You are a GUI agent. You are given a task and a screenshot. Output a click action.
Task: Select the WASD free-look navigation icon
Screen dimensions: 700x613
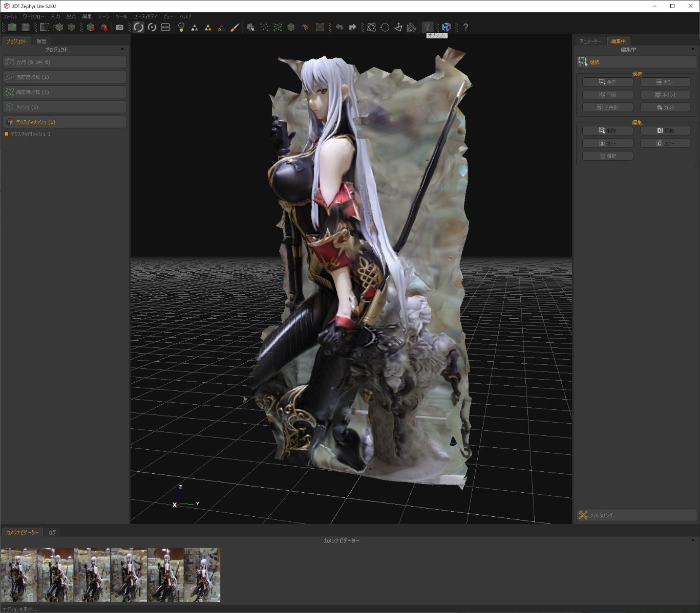(165, 27)
